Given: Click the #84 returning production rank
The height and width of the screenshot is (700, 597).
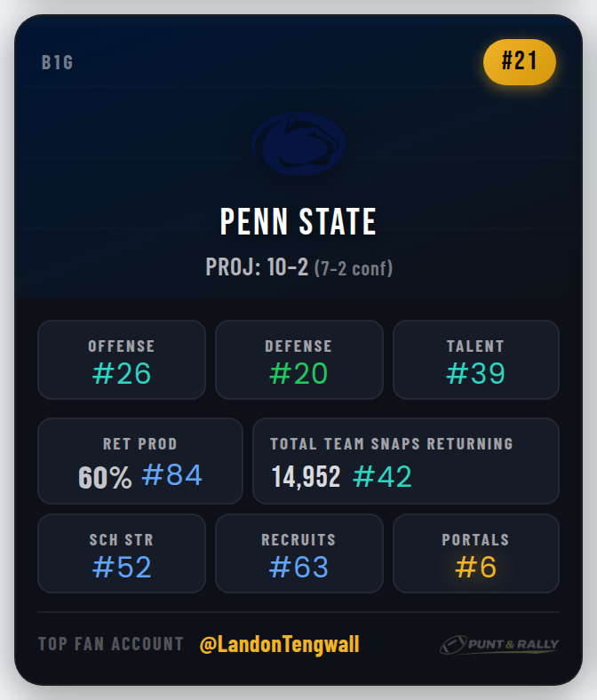Looking at the screenshot, I should pos(172,475).
